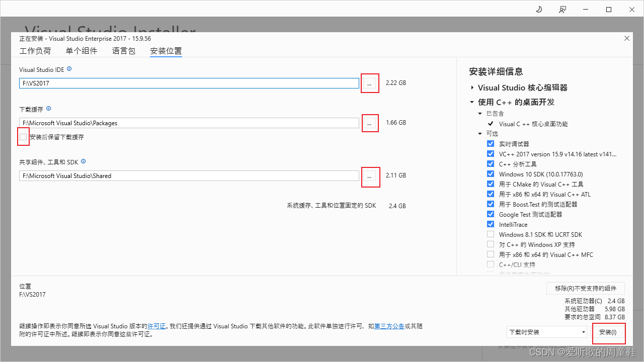Open the 单个组件 tab
644x362 pixels.
[82, 51]
